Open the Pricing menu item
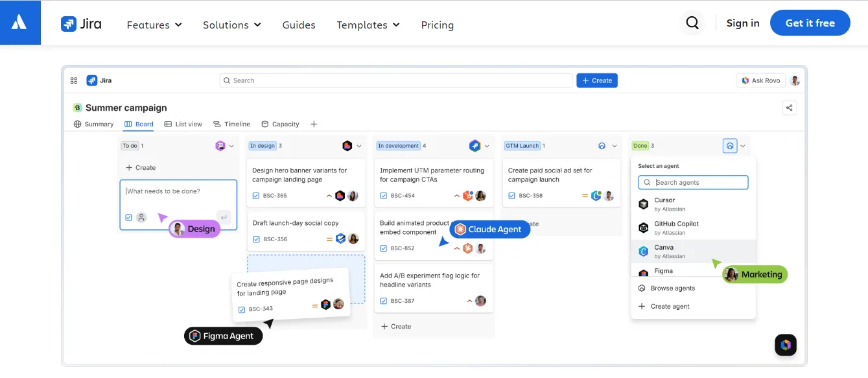This screenshot has height=378, width=868. coord(438,25)
